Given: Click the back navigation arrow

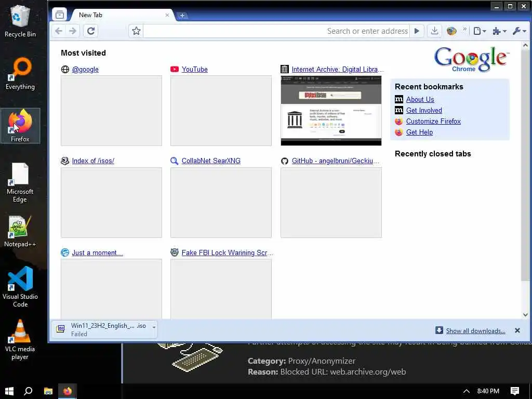Looking at the screenshot, I should point(58,31).
